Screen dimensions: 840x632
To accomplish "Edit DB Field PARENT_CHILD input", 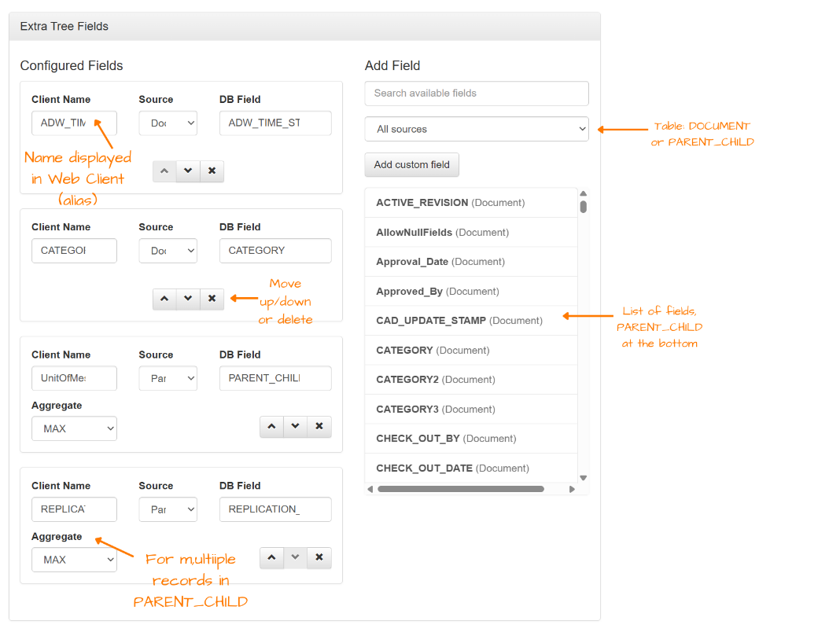I will [x=275, y=378].
